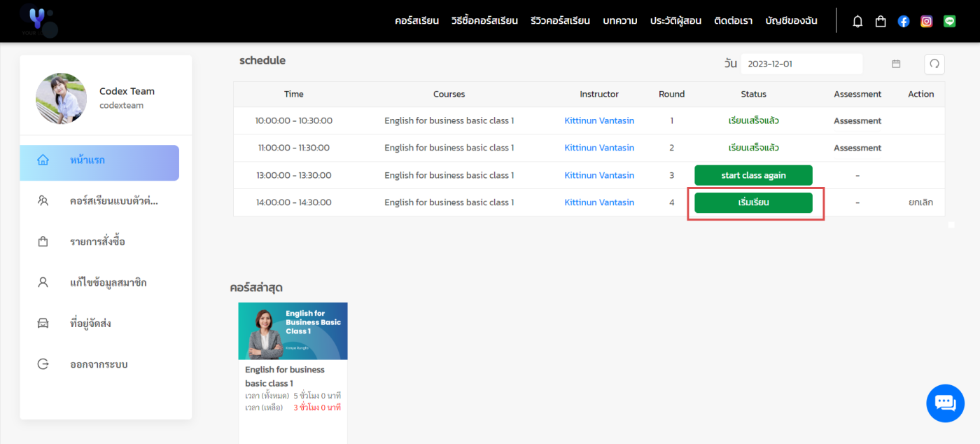The image size is (980, 444).
Task: Open ที่อยู่จัดส่ง sidebar item
Action: (90, 324)
